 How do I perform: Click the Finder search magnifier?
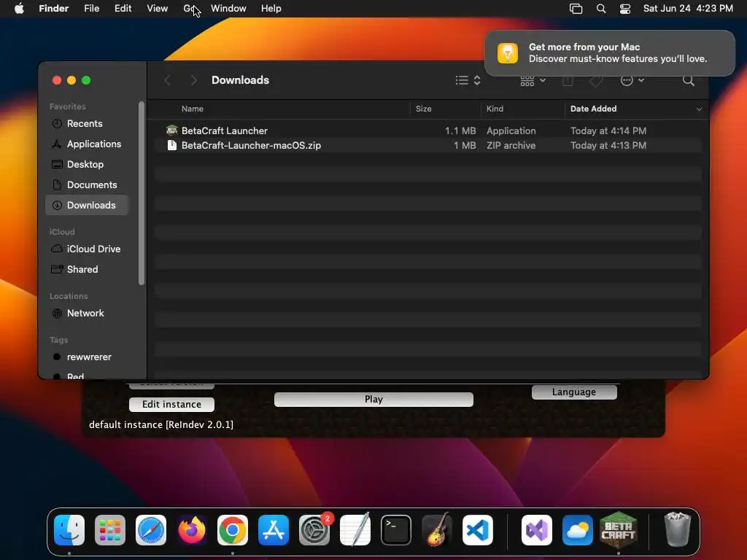coord(688,80)
